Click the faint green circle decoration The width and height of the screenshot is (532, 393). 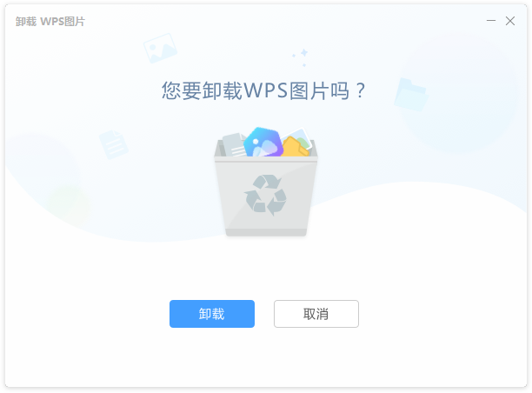(x=69, y=203)
